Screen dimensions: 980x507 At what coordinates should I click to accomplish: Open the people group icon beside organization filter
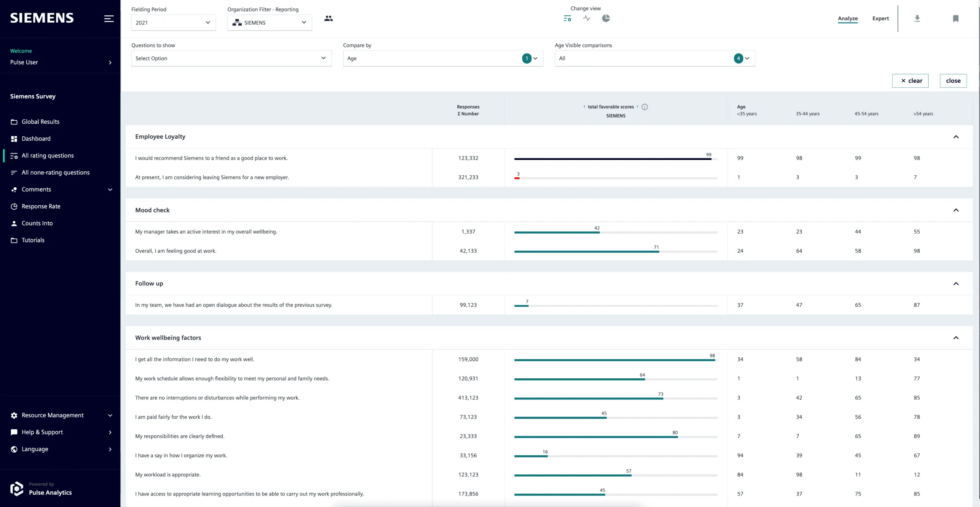point(328,18)
